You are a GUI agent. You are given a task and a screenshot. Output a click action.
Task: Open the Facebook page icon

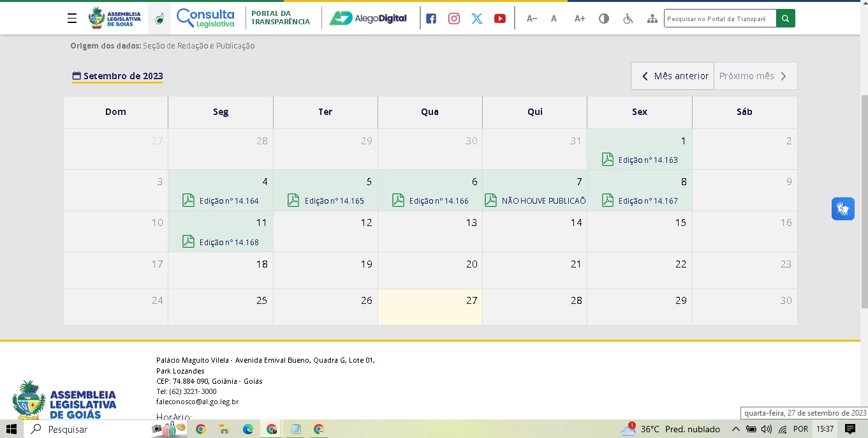pos(431,19)
